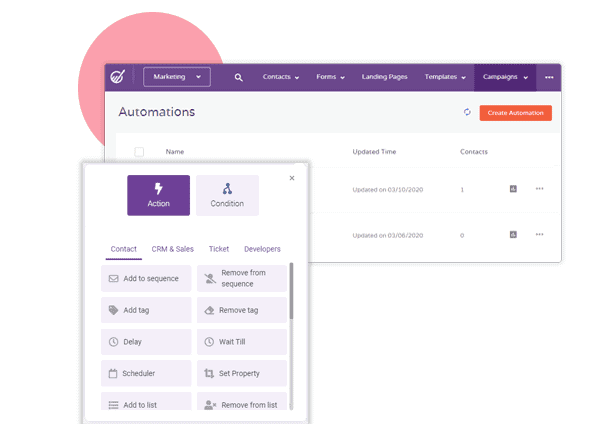Select the Action lightning tile
Image resolution: width=614 pixels, height=424 pixels.
[x=158, y=195]
